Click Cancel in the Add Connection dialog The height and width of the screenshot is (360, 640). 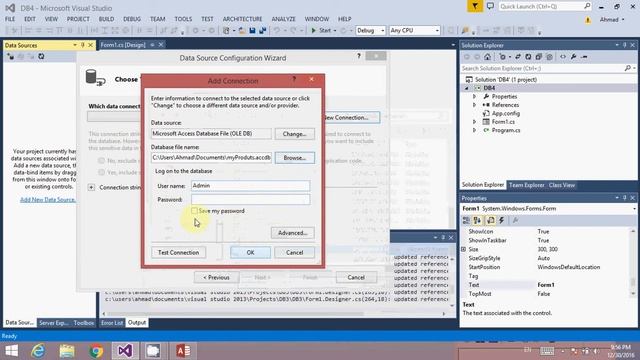[294, 252]
